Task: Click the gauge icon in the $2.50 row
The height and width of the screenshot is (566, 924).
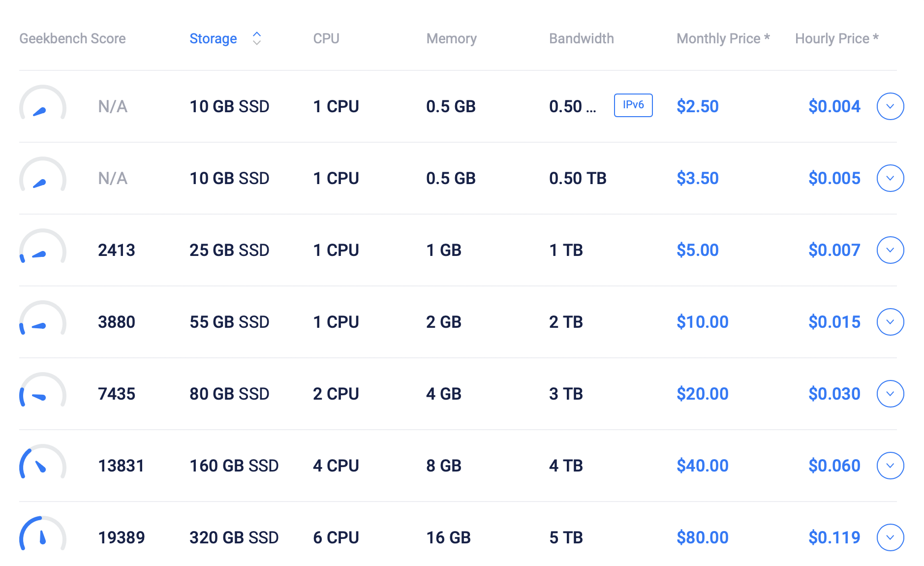Action: click(x=42, y=104)
